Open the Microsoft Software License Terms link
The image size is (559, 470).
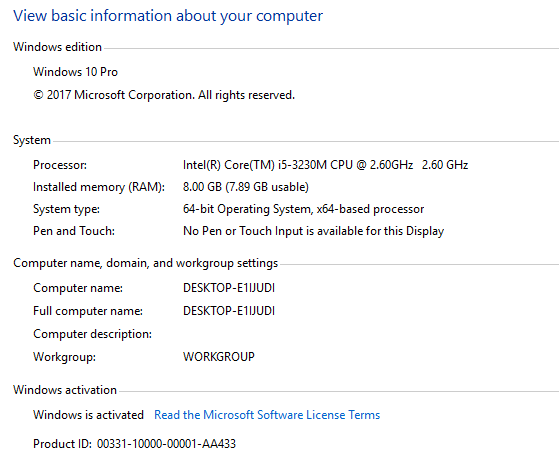point(267,415)
